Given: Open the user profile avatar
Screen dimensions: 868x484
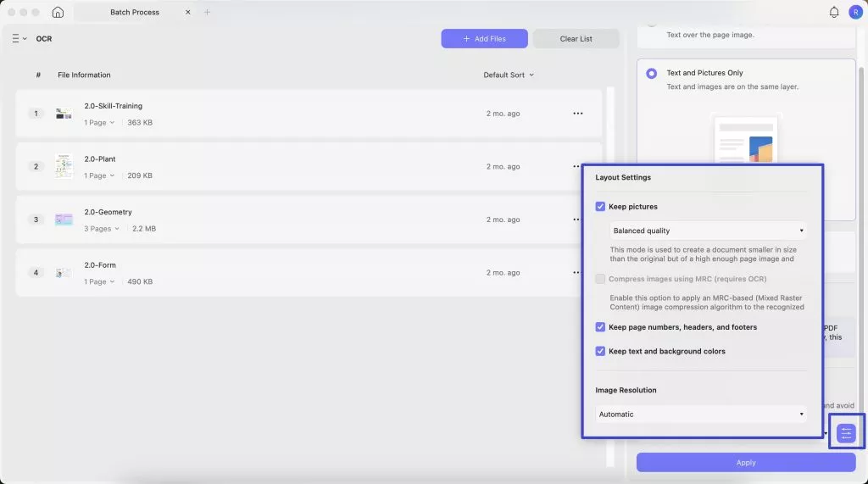Looking at the screenshot, I should (x=855, y=12).
